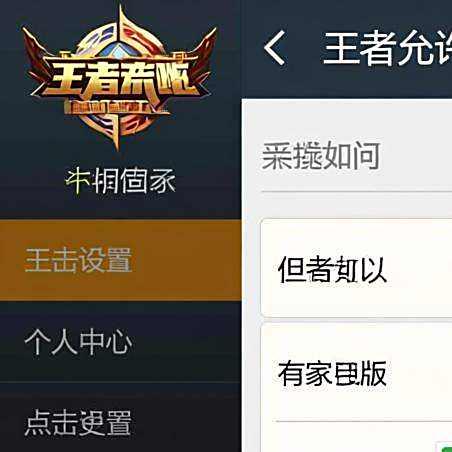Click the white caption text under the logo

(120, 181)
